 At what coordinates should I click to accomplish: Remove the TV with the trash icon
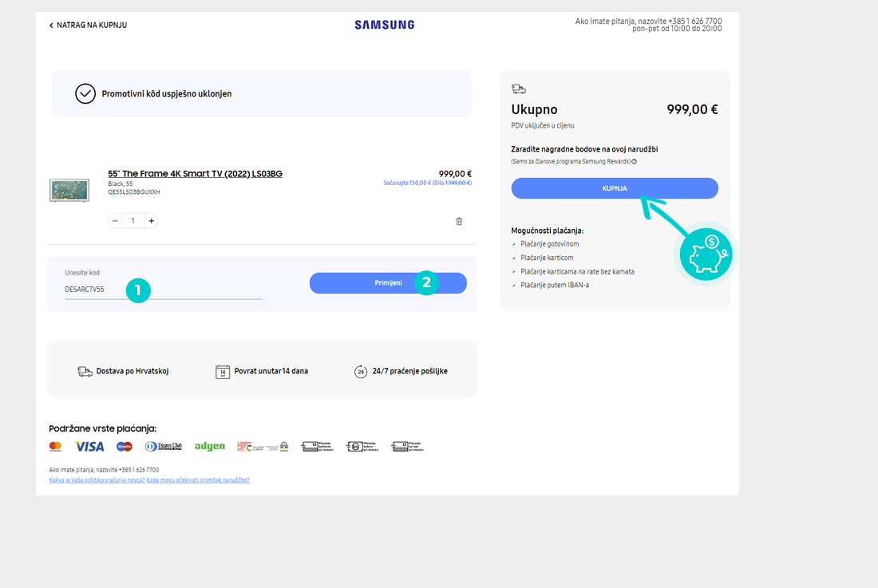[459, 221]
